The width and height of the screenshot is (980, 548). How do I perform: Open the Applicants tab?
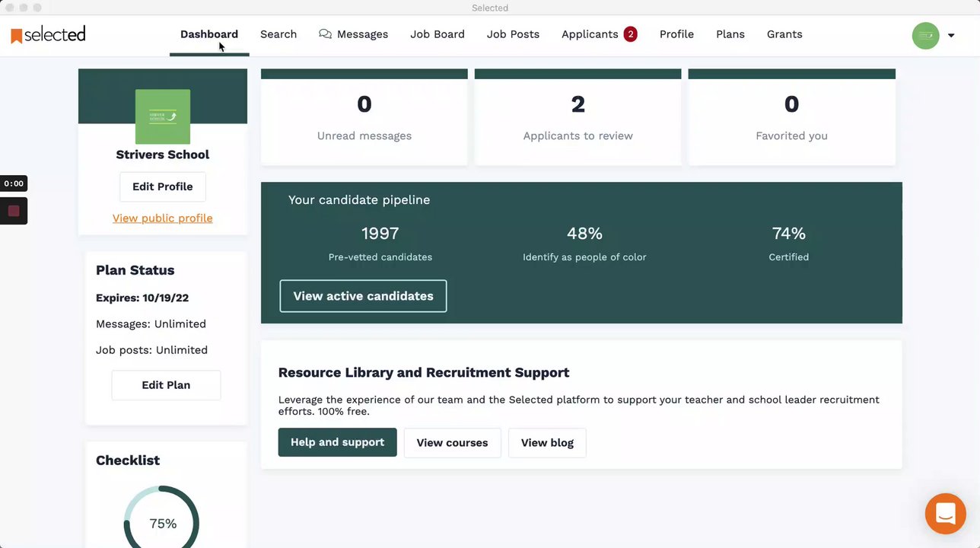pos(590,34)
